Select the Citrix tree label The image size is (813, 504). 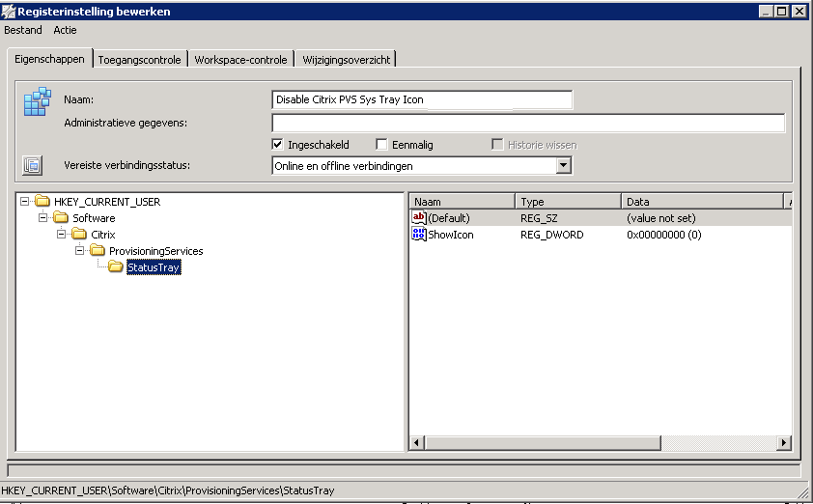tap(102, 235)
